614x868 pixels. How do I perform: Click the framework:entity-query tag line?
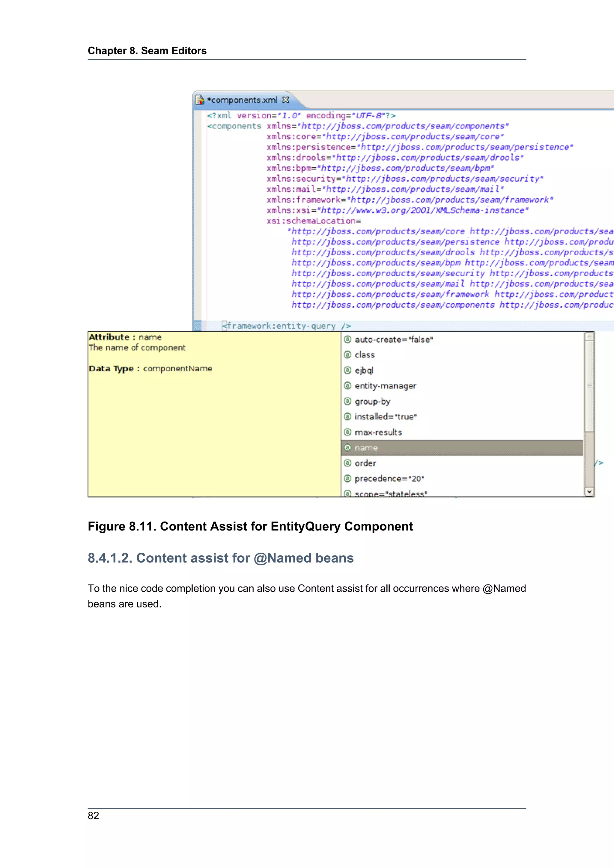287,326
